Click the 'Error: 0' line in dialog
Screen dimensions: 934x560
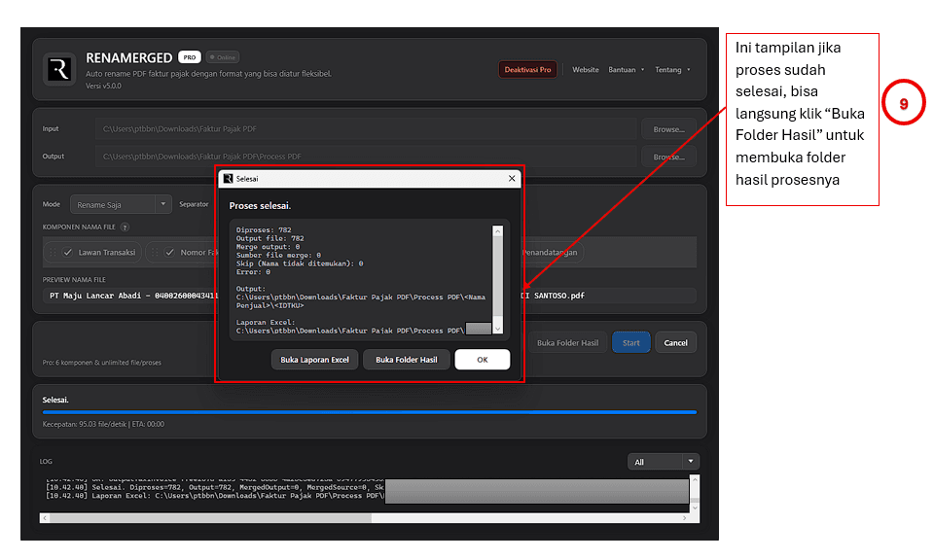[x=253, y=272]
